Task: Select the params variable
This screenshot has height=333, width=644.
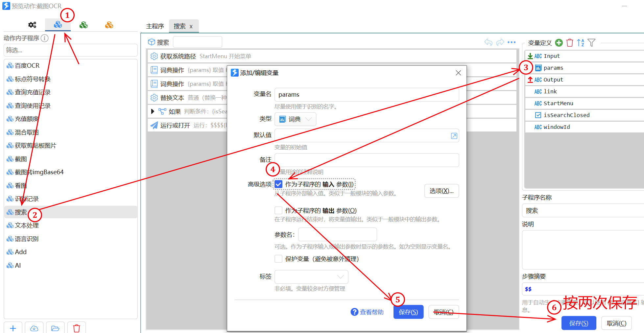Action: coord(584,68)
